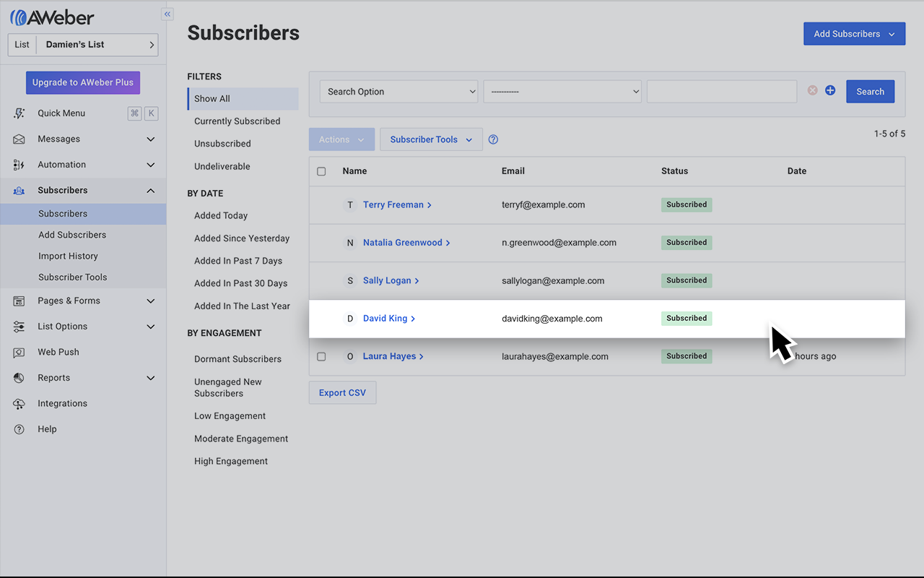Add search filter with blue plus icon
924x578 pixels.
pyautogui.click(x=830, y=91)
